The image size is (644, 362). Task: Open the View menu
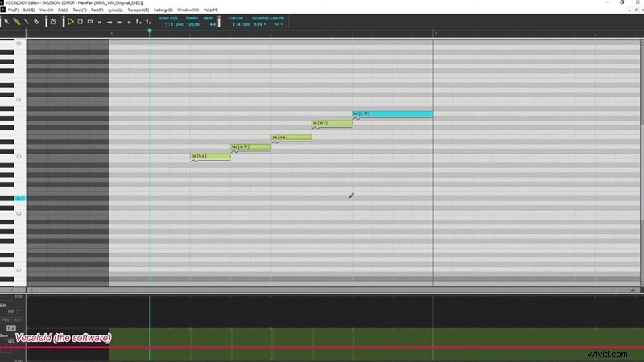click(46, 10)
